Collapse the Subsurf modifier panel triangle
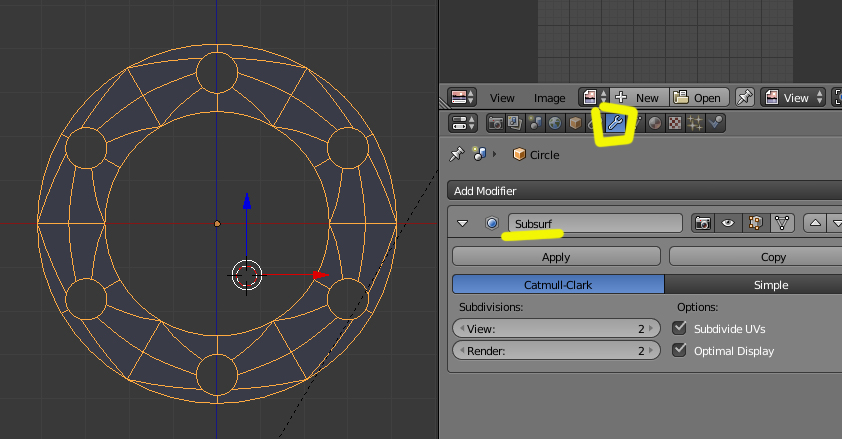Image resolution: width=842 pixels, height=439 pixels. click(x=463, y=224)
